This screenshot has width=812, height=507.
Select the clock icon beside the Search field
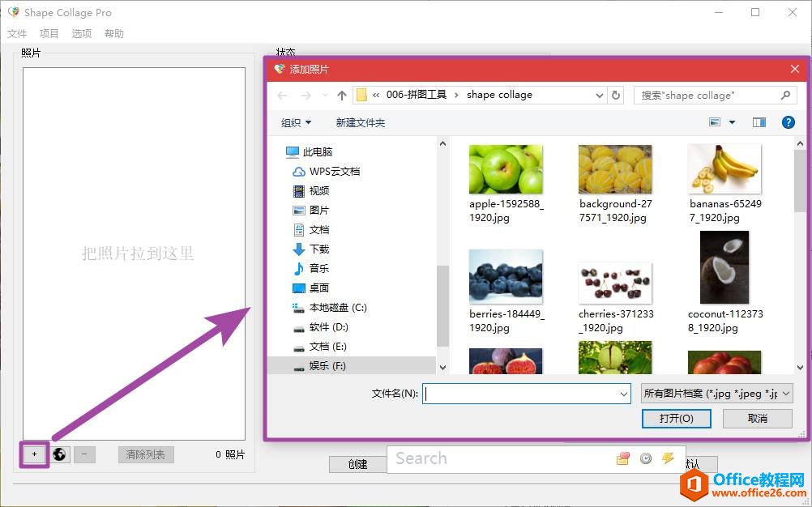[x=646, y=458]
